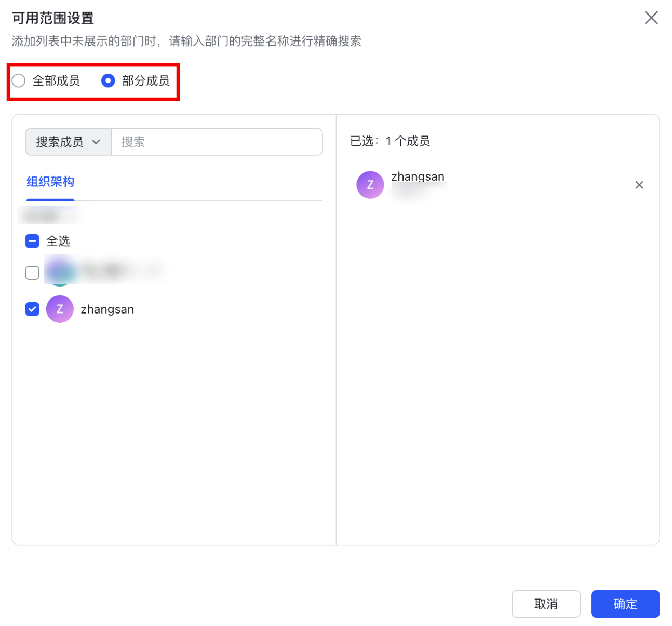Check the unselected blurred member checkbox
Image resolution: width=672 pixels, height=626 pixels.
[x=32, y=273]
